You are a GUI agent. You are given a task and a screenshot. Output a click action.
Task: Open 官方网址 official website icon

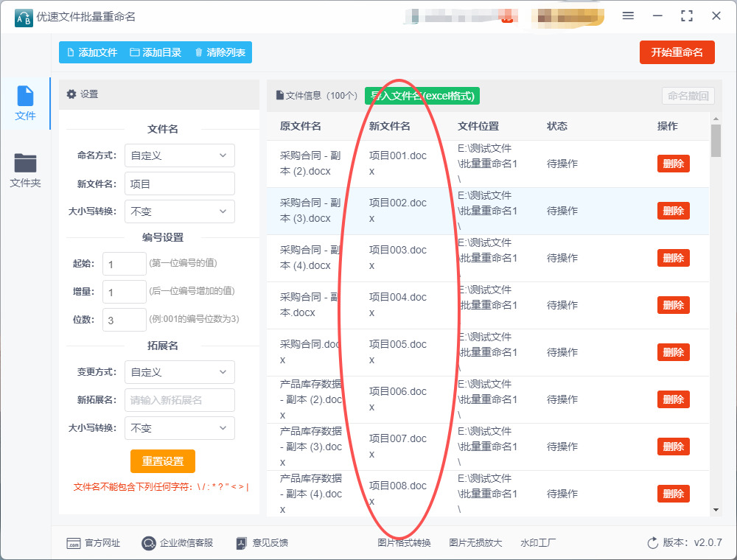pos(74,543)
